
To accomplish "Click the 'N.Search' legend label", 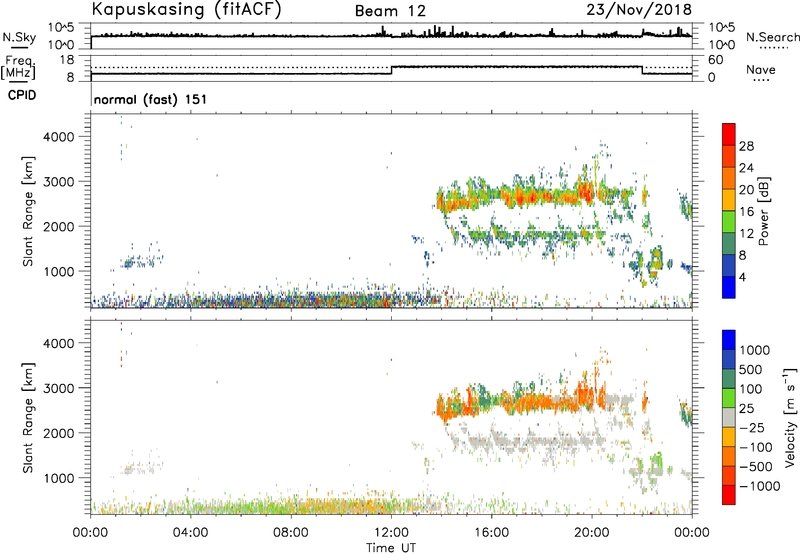I will [772, 37].
